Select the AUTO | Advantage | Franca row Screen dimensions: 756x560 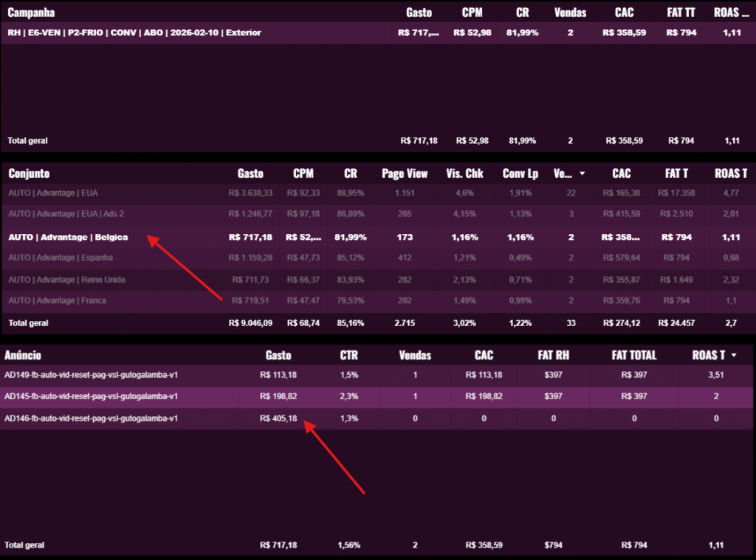[x=57, y=301]
